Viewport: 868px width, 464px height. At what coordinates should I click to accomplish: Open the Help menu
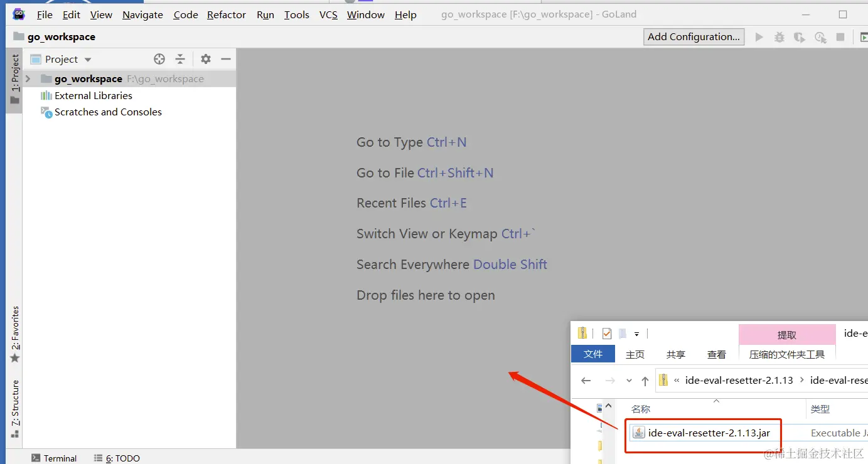pos(405,14)
